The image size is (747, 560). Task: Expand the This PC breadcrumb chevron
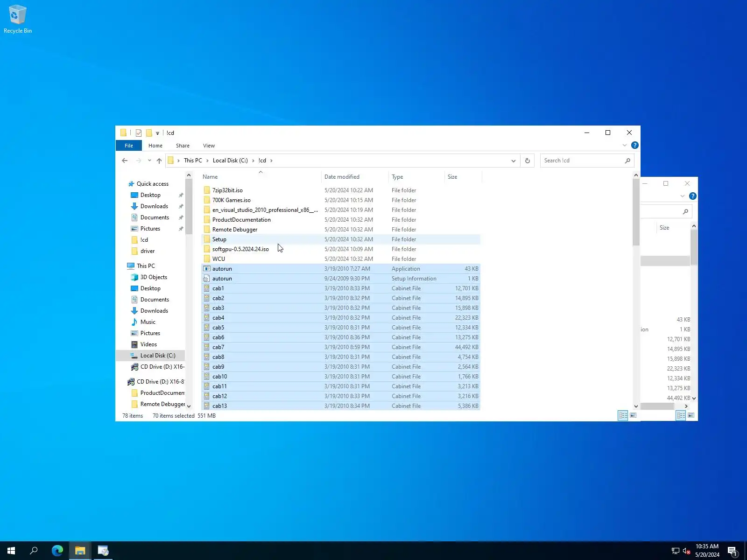tap(207, 161)
